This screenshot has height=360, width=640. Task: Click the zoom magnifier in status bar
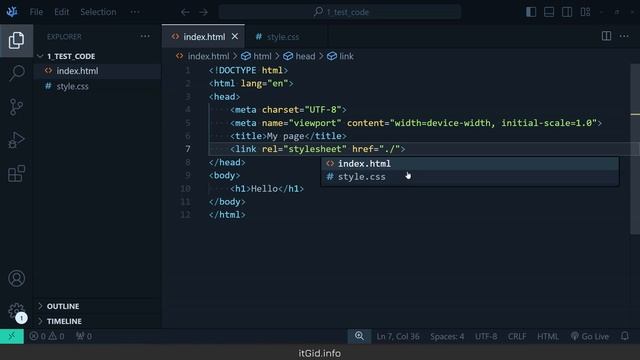pyautogui.click(x=359, y=336)
